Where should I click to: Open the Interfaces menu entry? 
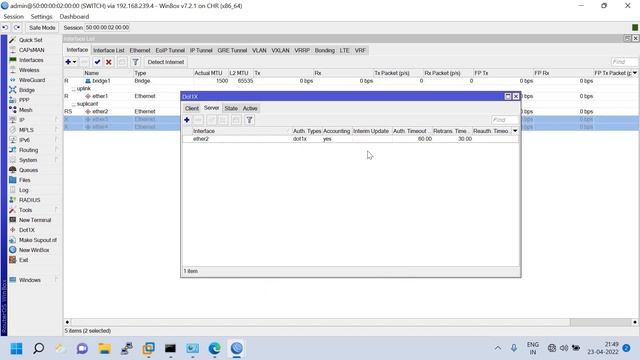(31, 60)
